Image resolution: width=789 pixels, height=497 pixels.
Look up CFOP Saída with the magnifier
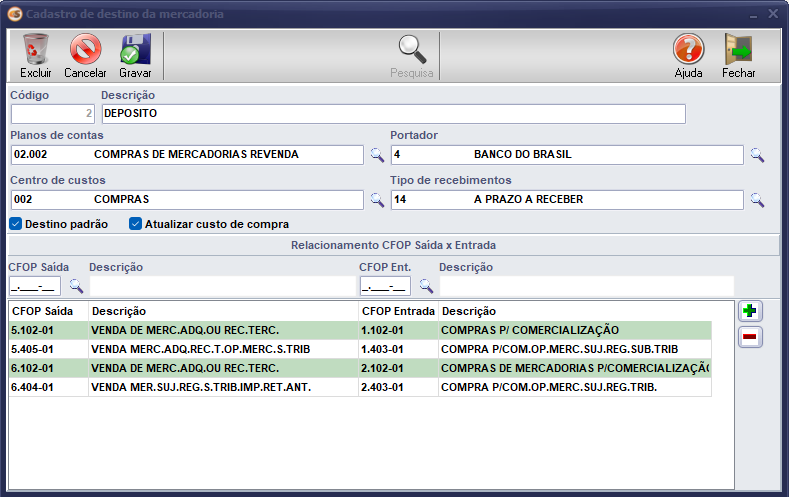pyautogui.click(x=76, y=287)
